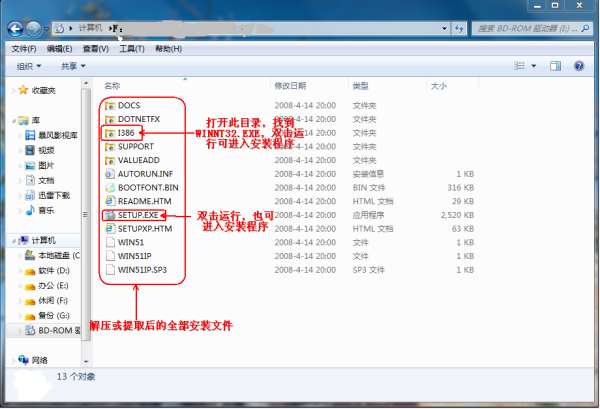Click navigation pane scrollbar down arrow
Viewport: 600px width, 409px height.
86,361
